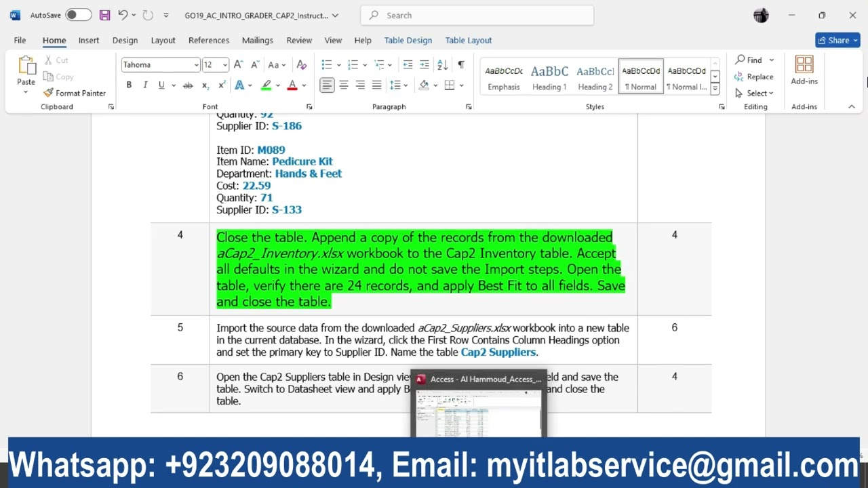Screen dimensions: 868x488
Task: Open the Font dialog launcher
Action: coord(309,107)
